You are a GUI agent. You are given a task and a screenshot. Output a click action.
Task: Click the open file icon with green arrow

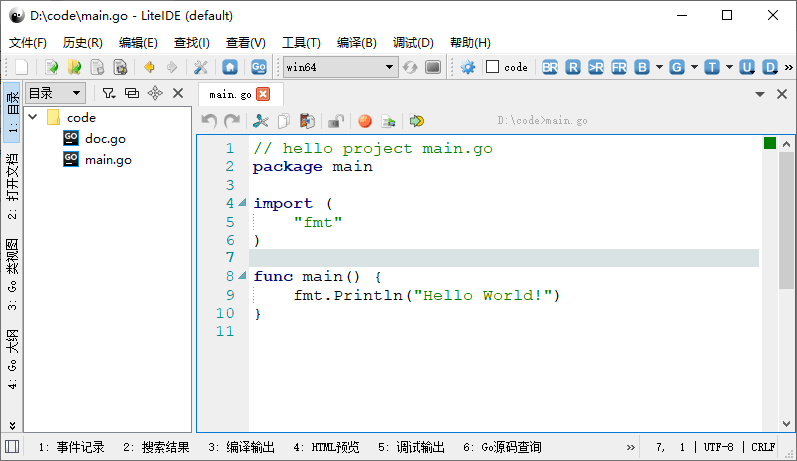pos(51,67)
